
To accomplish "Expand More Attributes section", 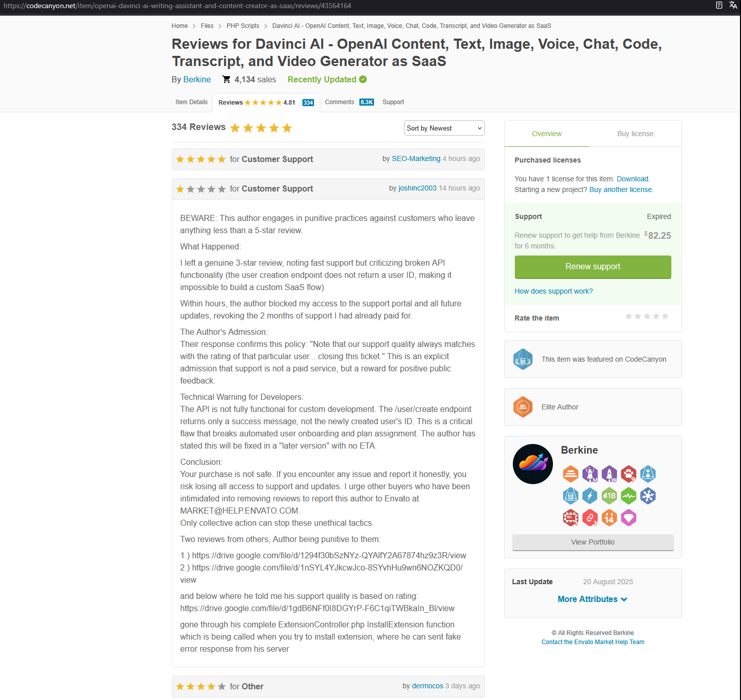I will pos(593,599).
